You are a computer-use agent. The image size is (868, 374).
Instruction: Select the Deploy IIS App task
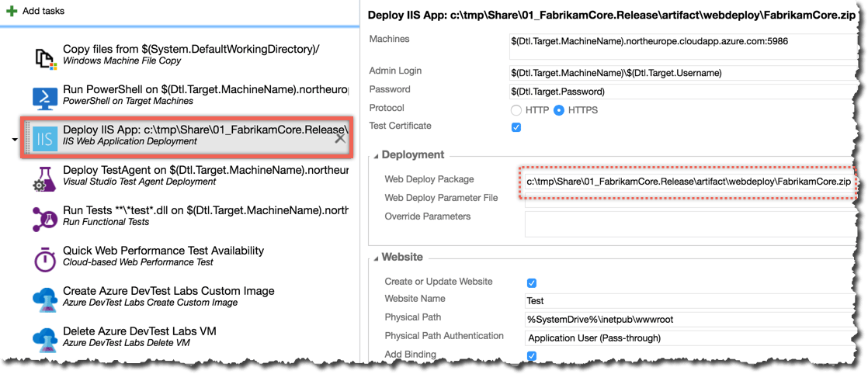click(x=188, y=138)
